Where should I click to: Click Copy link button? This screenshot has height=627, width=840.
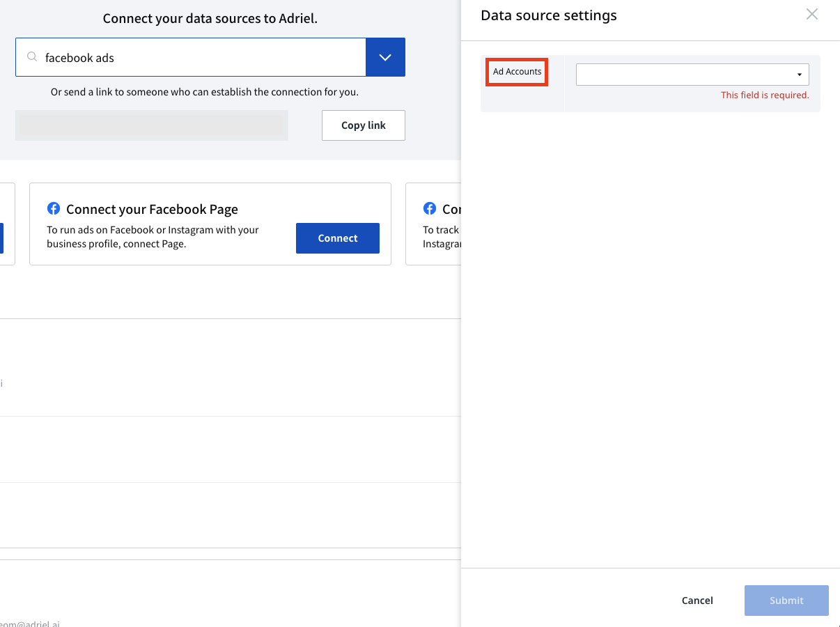364,125
